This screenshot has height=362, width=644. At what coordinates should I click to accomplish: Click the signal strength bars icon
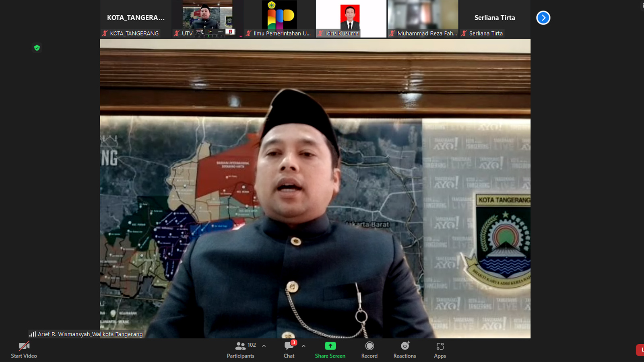[x=33, y=334]
